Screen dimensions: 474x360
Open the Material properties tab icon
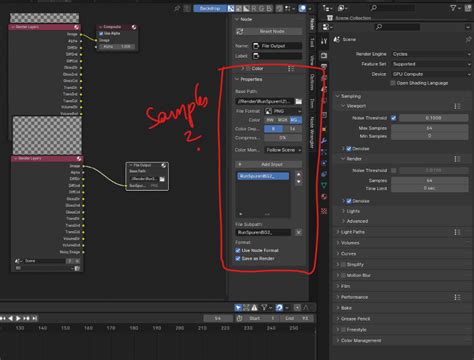pyautogui.click(x=324, y=196)
